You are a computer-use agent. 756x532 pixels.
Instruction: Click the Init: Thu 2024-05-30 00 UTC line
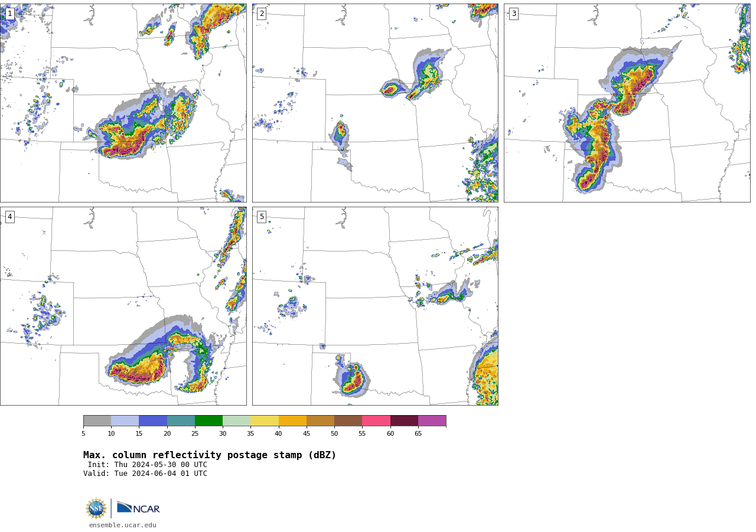pos(147,465)
